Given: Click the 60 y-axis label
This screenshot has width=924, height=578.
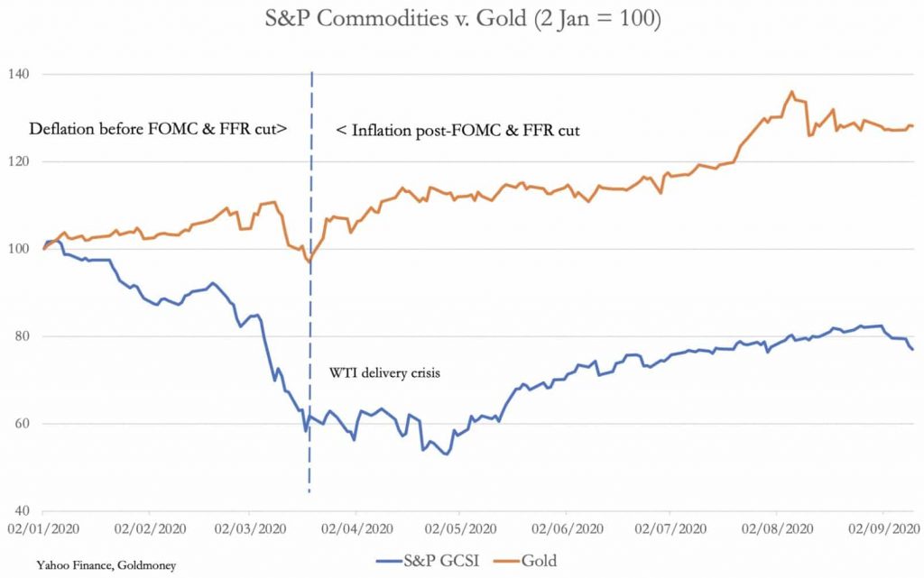Looking at the screenshot, I should click(x=22, y=424).
